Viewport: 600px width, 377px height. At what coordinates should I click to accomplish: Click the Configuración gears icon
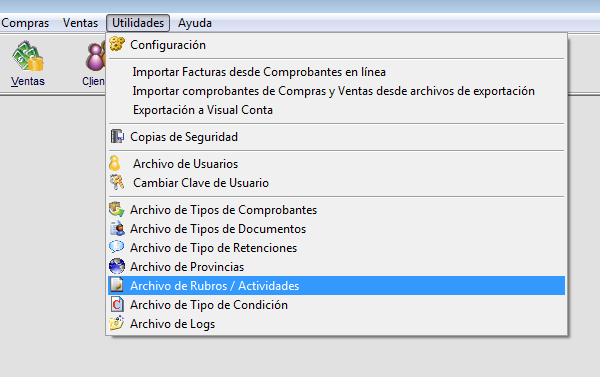117,44
